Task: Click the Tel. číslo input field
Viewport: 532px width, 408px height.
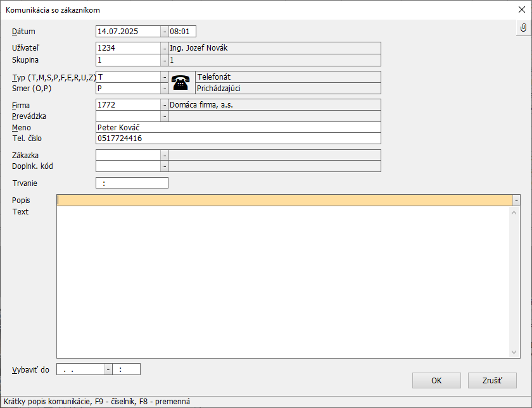Action: click(238, 139)
